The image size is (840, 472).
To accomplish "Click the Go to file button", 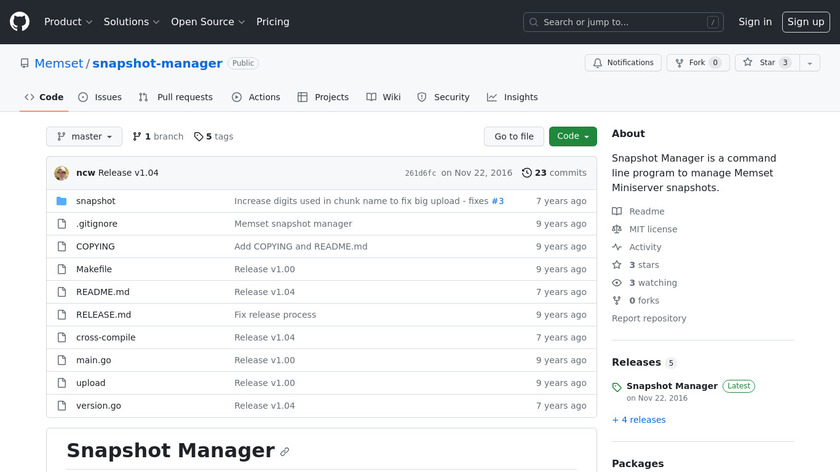I will (x=514, y=137).
